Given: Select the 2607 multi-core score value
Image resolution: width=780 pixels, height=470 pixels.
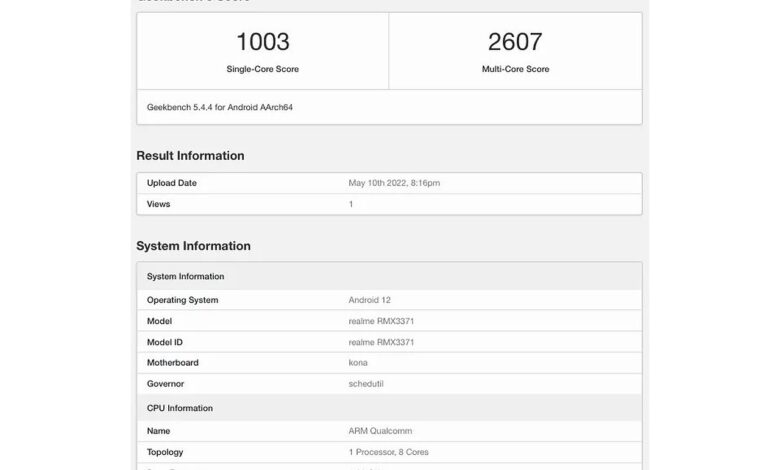Looking at the screenshot, I should [x=515, y=42].
